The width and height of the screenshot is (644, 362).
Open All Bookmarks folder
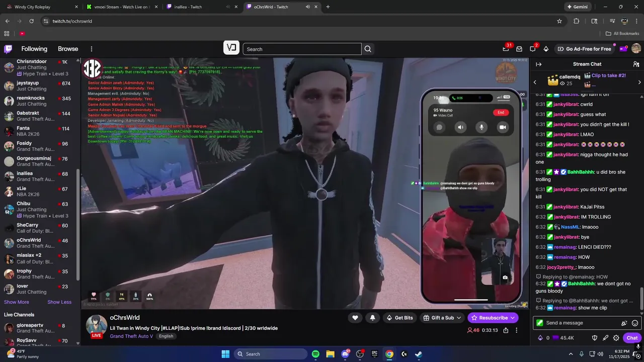pos(622,34)
